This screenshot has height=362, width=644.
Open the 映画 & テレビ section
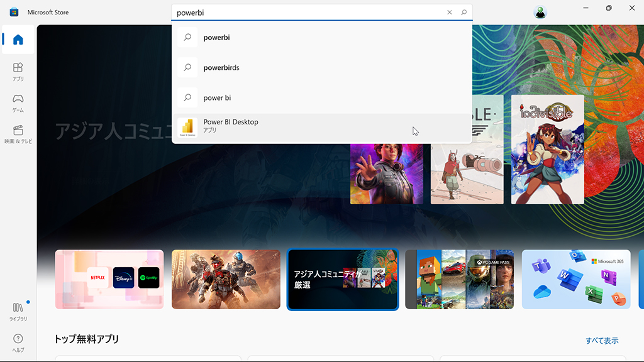point(18,134)
